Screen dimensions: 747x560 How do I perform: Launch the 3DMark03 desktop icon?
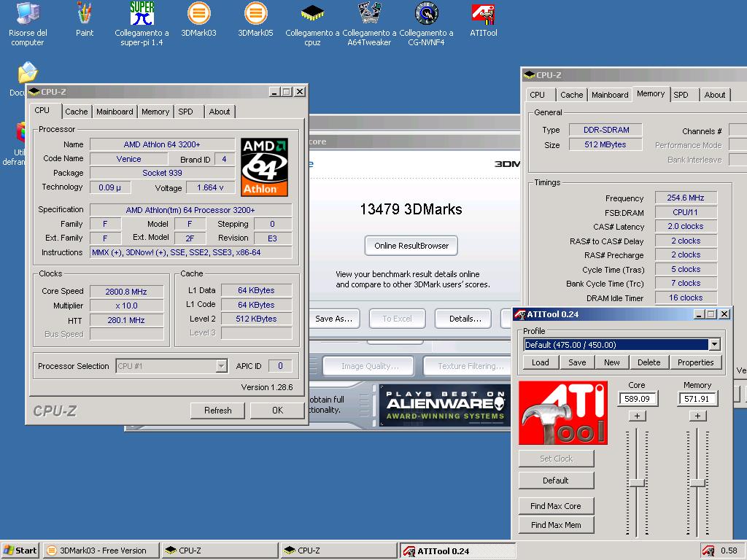[x=198, y=20]
